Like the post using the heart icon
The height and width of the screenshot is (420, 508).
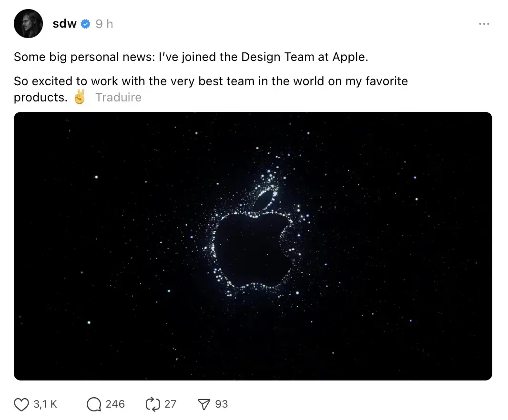[x=21, y=404]
